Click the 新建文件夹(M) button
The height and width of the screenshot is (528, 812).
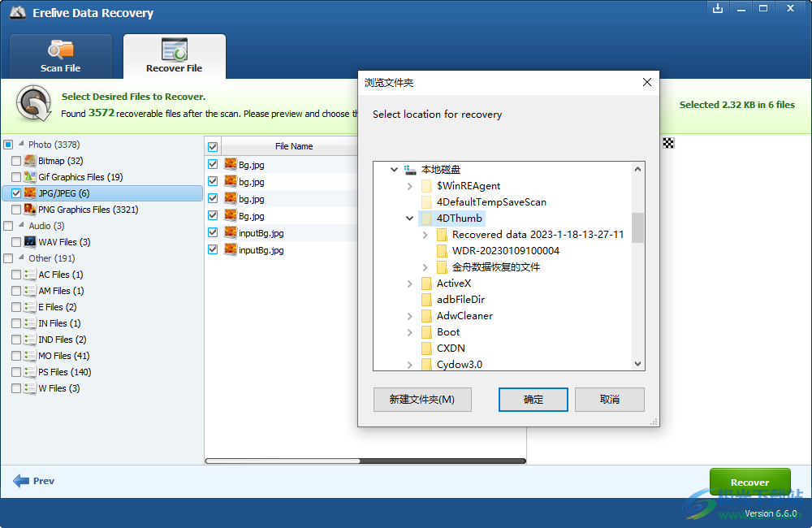[x=422, y=400]
